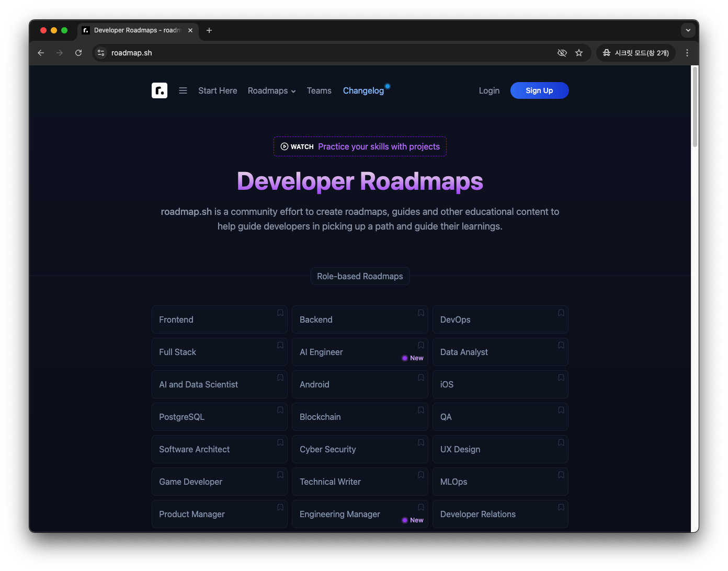Viewport: 728px width, 571px height.
Task: Click the Role-based Roadmaps label
Action: click(x=360, y=276)
